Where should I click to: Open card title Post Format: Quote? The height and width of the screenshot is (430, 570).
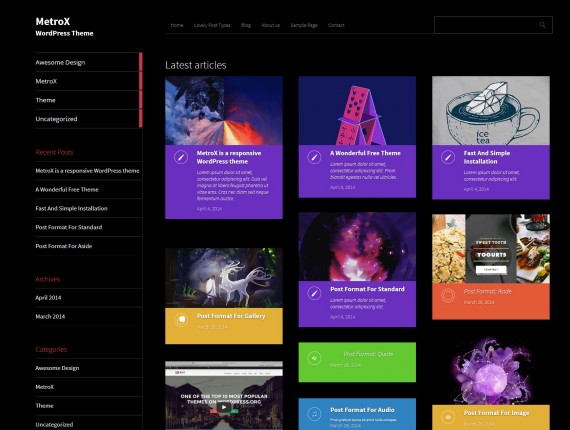pyautogui.click(x=368, y=354)
